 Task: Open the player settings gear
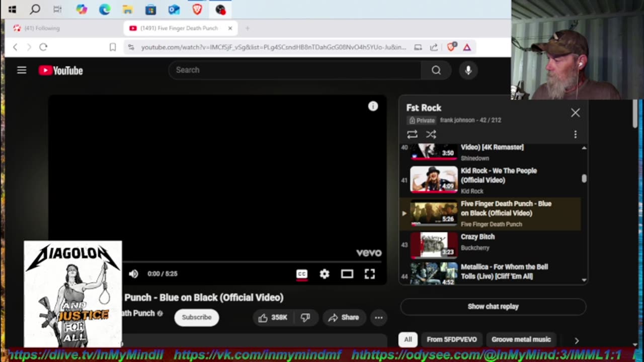[325, 274]
